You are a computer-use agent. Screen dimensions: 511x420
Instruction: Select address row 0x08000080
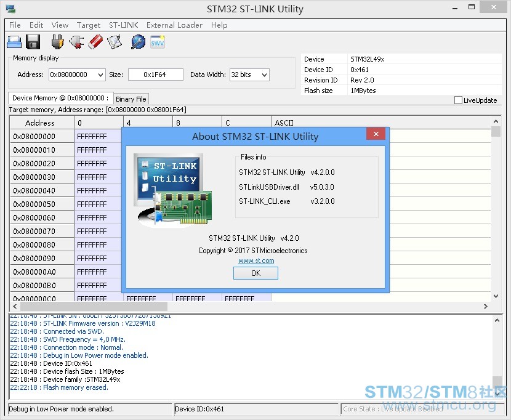coord(42,244)
